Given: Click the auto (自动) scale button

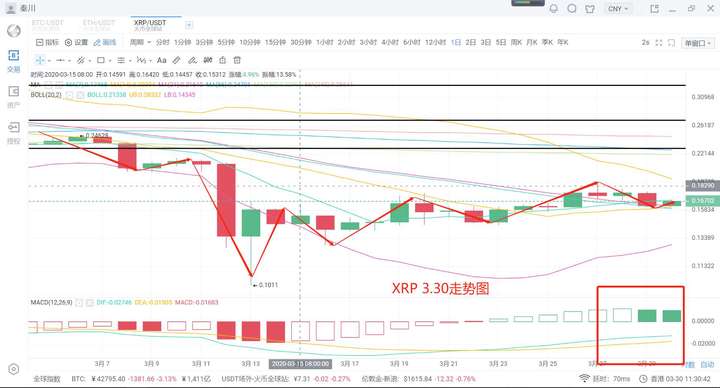Looking at the screenshot, I should point(707,365).
